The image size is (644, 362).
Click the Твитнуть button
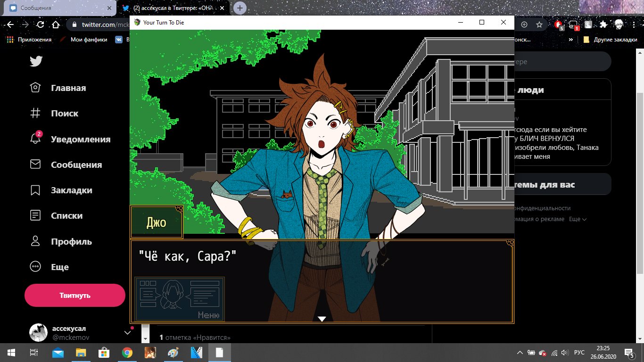pos(75,296)
